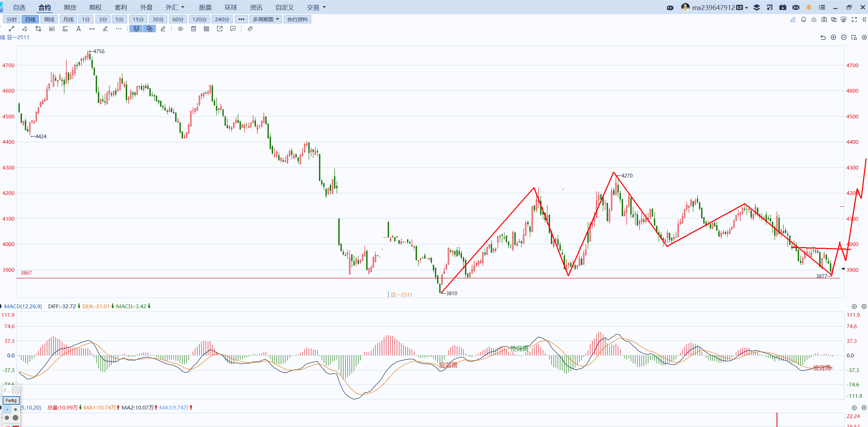
Task: Select the ruler measurement tool
Action: 250,29
